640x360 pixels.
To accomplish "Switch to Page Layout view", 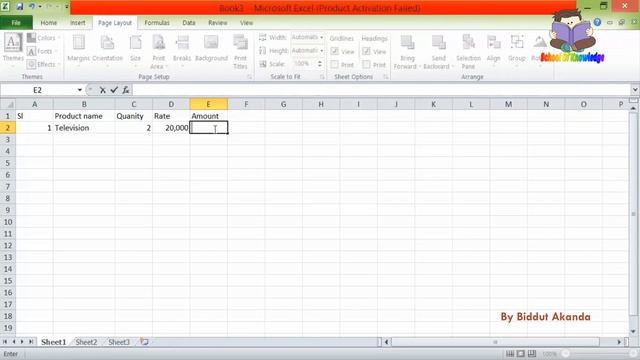I will point(520,353).
